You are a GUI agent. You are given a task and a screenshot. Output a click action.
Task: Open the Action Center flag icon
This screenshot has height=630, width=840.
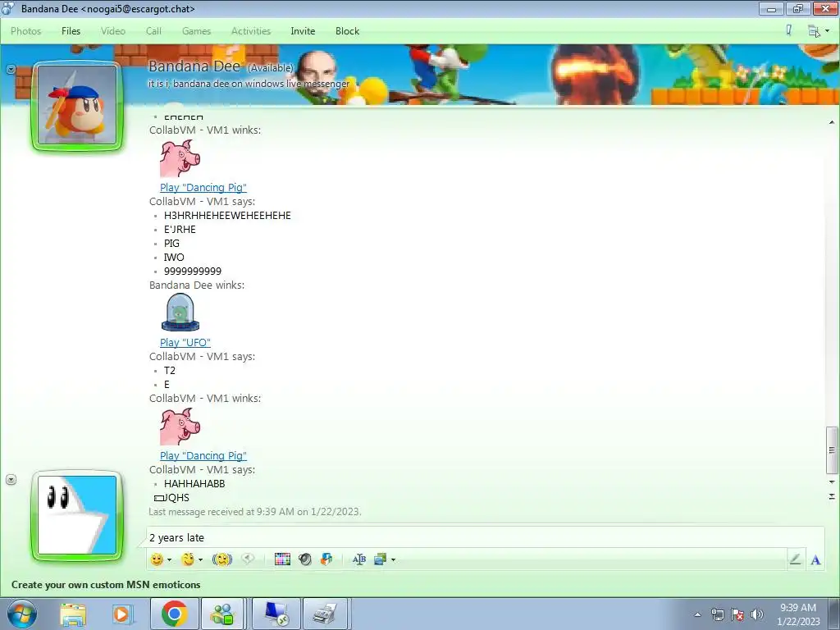tap(737, 614)
